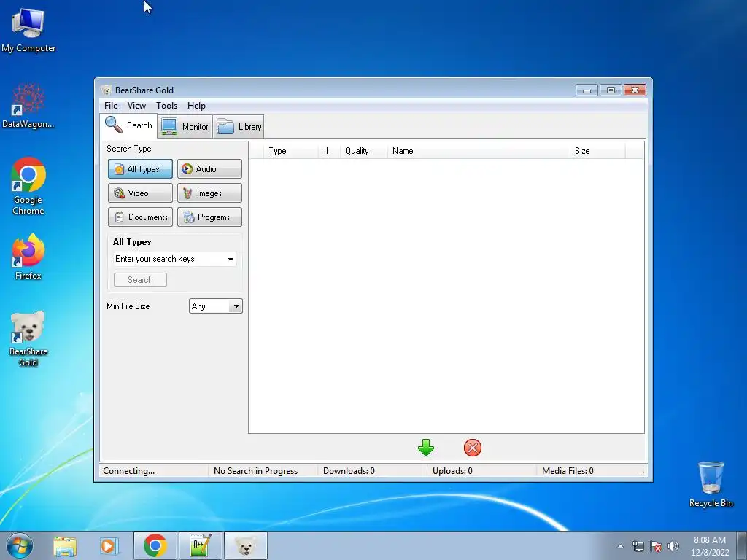
Task: Select the Images search type
Action: (x=209, y=192)
